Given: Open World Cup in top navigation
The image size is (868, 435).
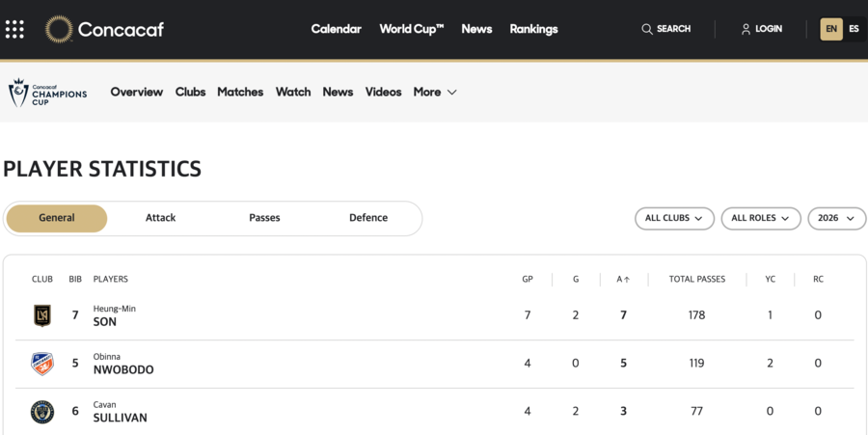Looking at the screenshot, I should 411,29.
